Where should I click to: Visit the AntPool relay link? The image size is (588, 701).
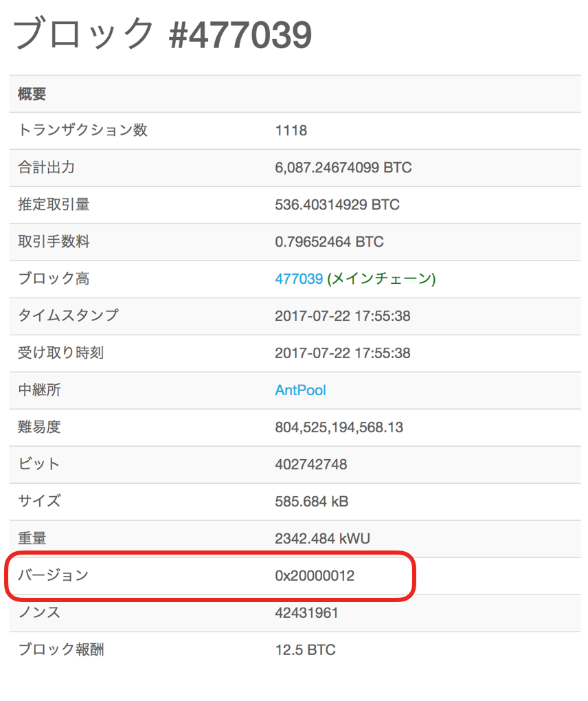coord(300,390)
